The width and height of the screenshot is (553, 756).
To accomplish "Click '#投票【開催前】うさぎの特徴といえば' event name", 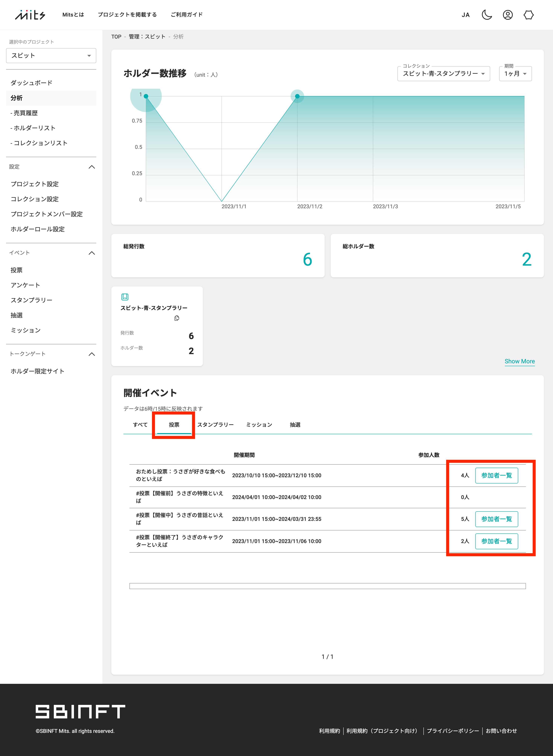I will (x=179, y=497).
